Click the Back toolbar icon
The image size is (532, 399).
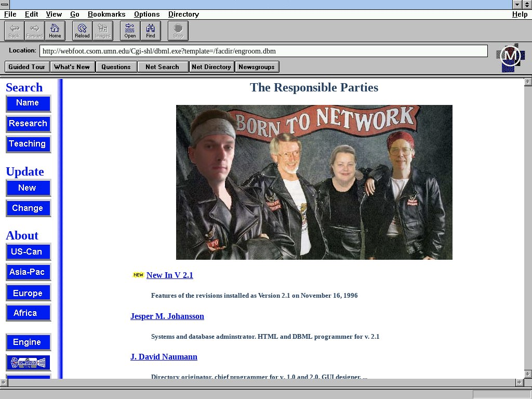(14, 31)
